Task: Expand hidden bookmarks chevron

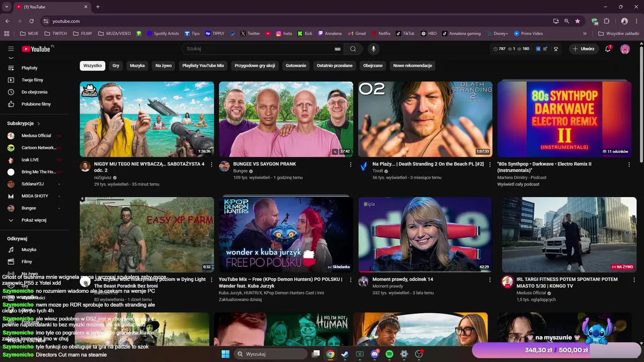Action: point(585,34)
